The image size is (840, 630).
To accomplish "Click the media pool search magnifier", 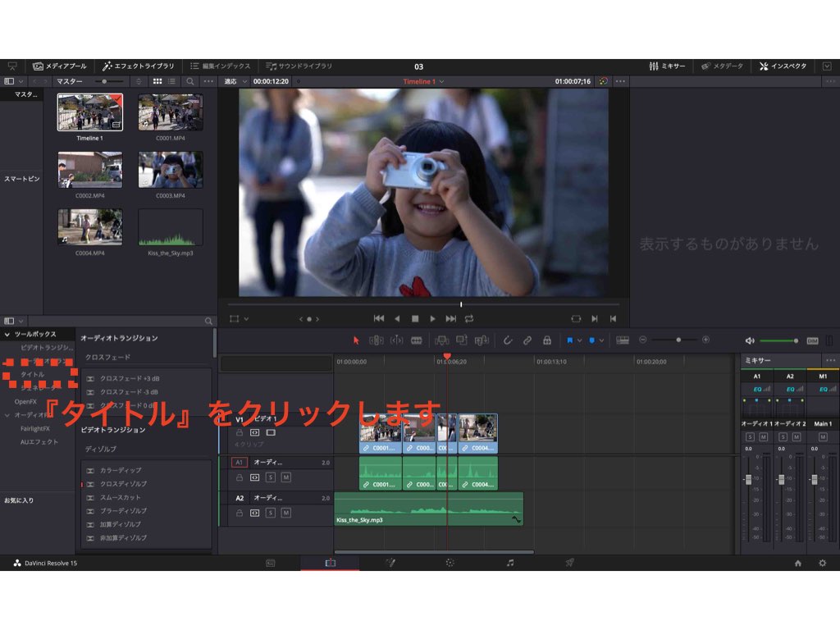I will coord(190,81).
